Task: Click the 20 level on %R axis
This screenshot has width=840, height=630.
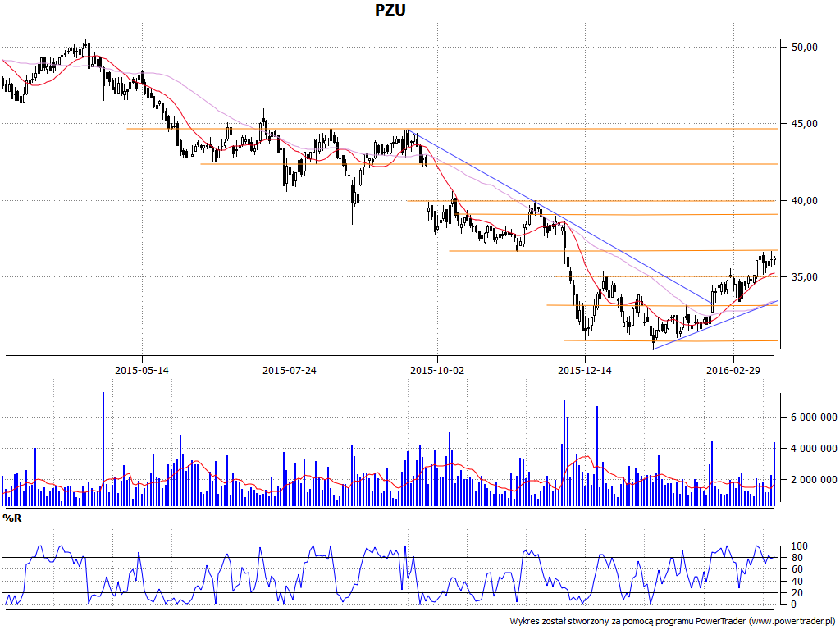Action: 797,592
